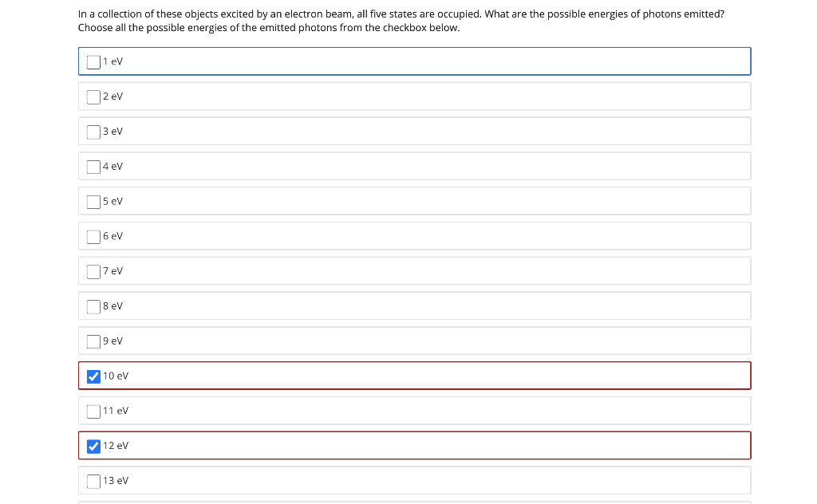
Task: Click the '12 eV' label text
Action: tap(116, 446)
